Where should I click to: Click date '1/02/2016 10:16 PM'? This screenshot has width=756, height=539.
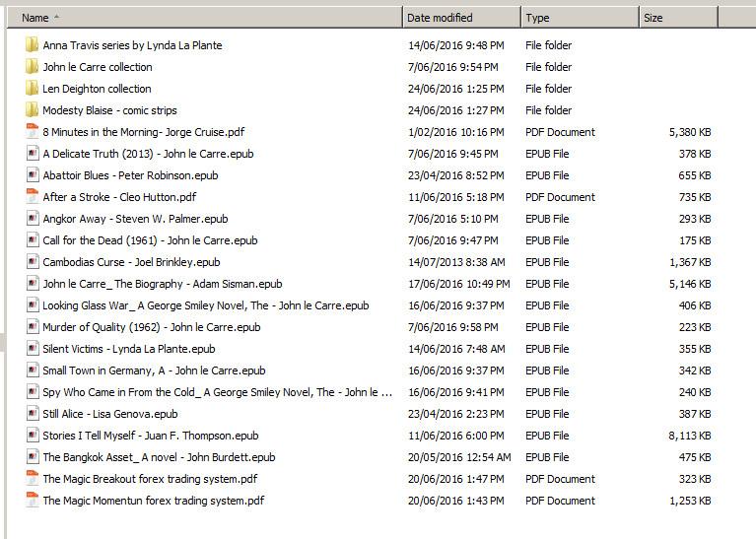[x=456, y=132]
